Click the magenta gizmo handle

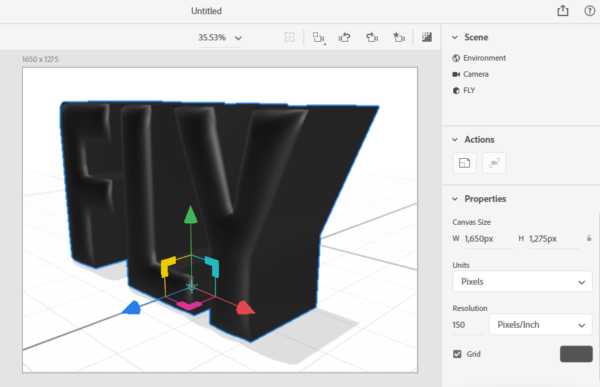click(189, 305)
